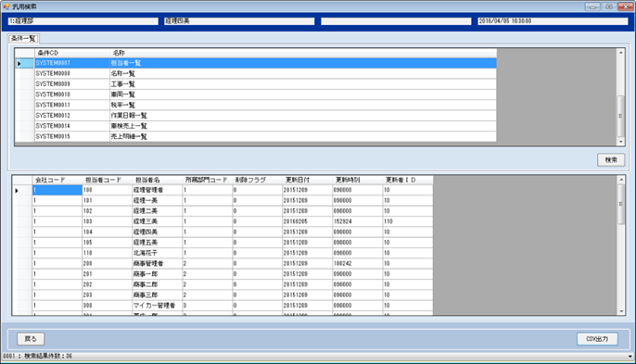Screen dimensions: 636x364
Task: Click the 名称一覧 name cell
Action: 303,74
